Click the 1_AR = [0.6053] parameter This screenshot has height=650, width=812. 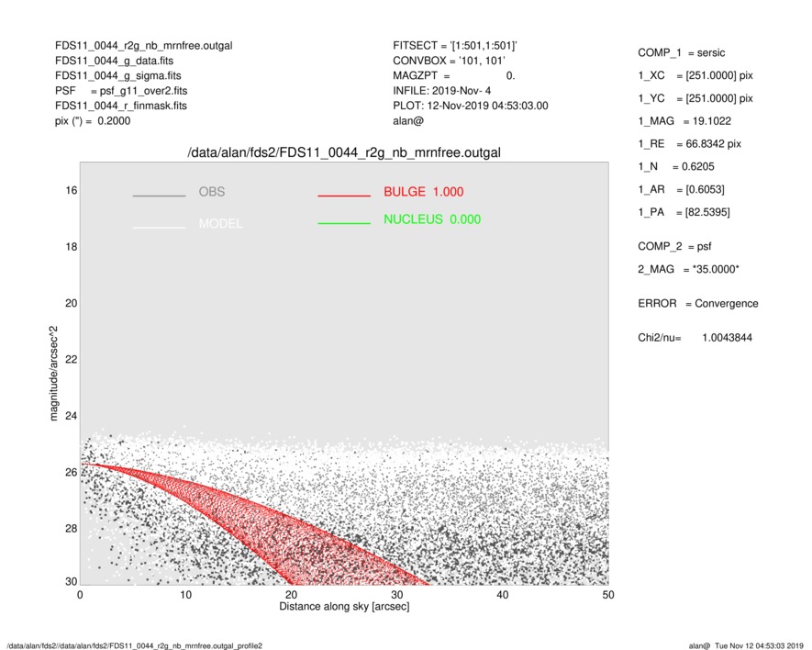[x=681, y=190]
